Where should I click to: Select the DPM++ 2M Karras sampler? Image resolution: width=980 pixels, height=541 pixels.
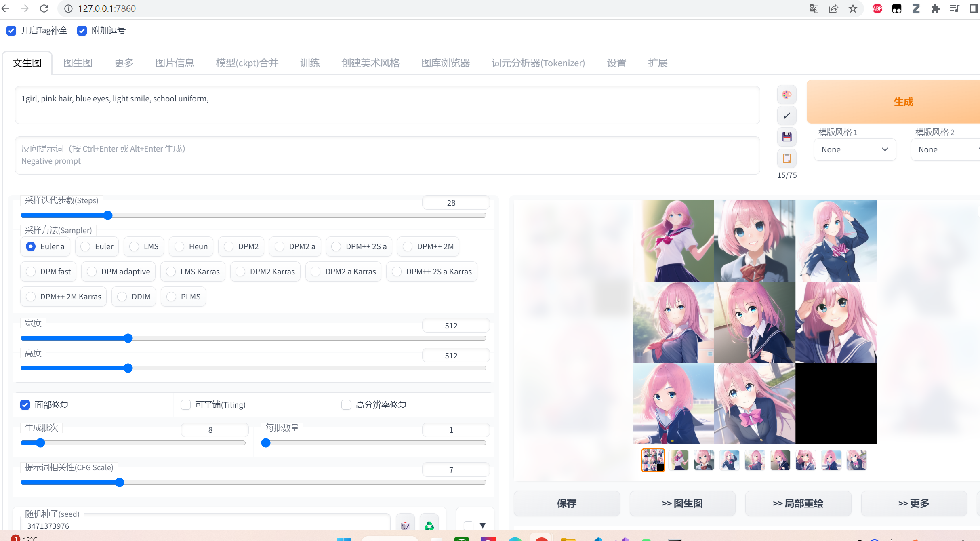pyautogui.click(x=63, y=297)
